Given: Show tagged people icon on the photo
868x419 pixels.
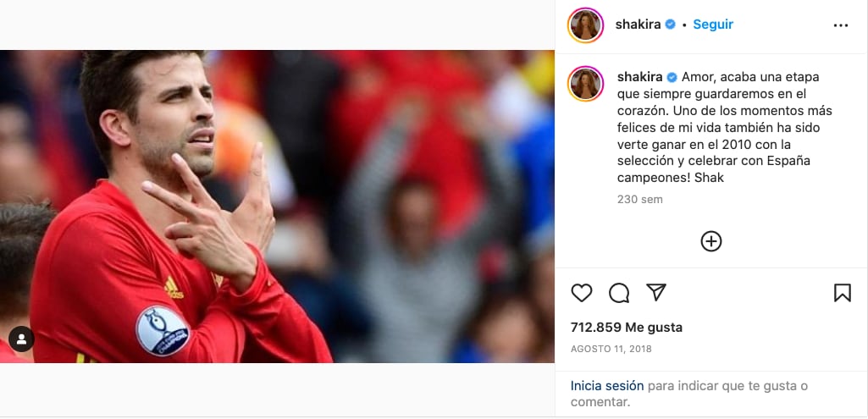Looking at the screenshot, I should click(21, 339).
